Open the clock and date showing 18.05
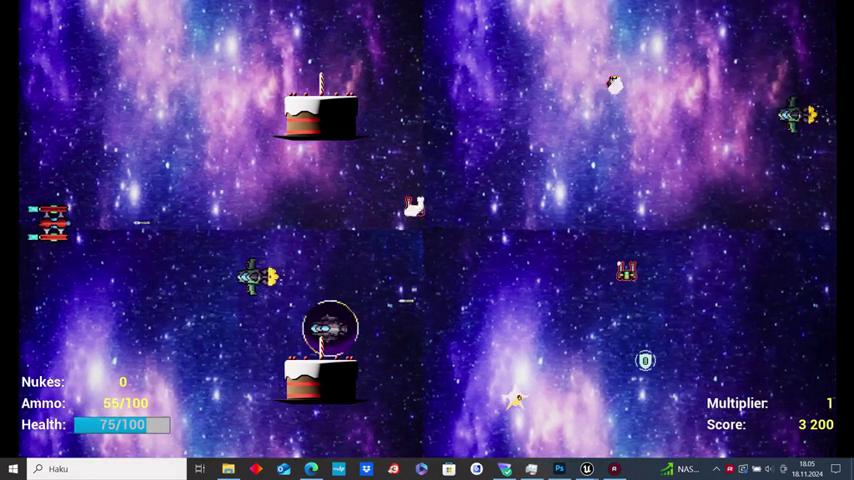 (806, 469)
